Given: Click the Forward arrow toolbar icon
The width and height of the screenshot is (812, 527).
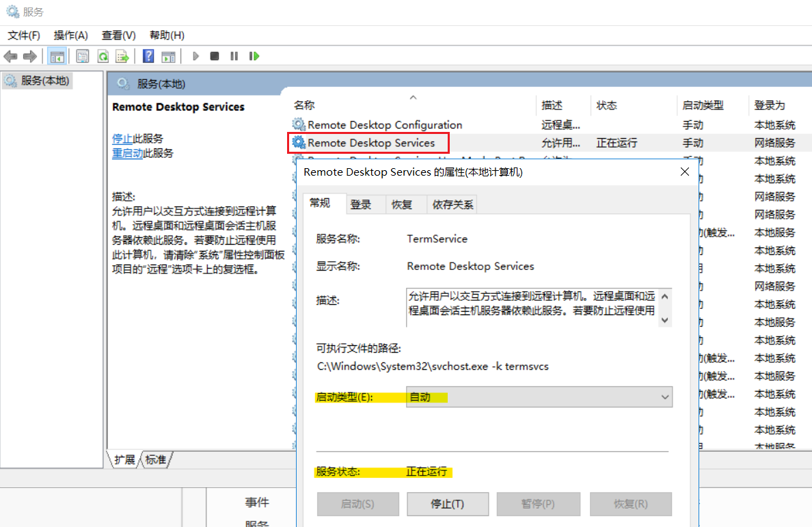Looking at the screenshot, I should [30, 56].
